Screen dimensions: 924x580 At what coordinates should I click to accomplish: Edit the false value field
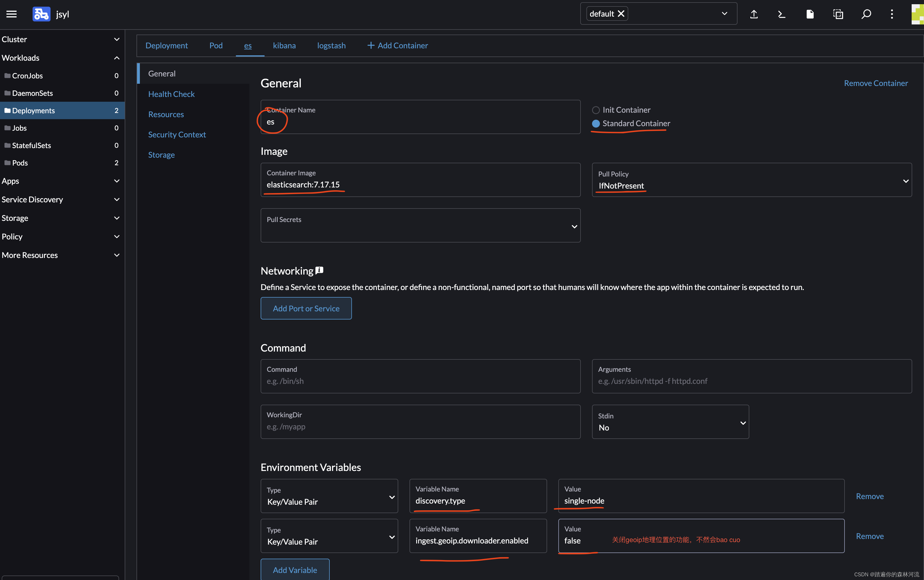click(701, 536)
